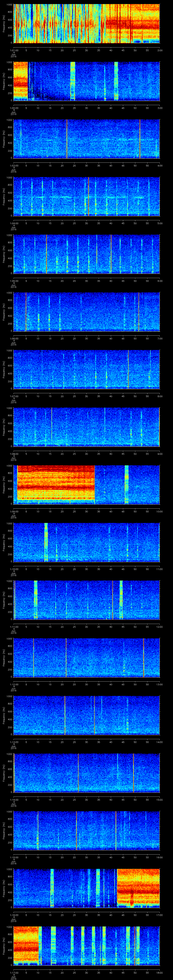Image resolution: width=173 pixels, height=980 pixels.
Task: Click the '1:13:00' time axis label
Action: pyautogui.click(x=14, y=742)
